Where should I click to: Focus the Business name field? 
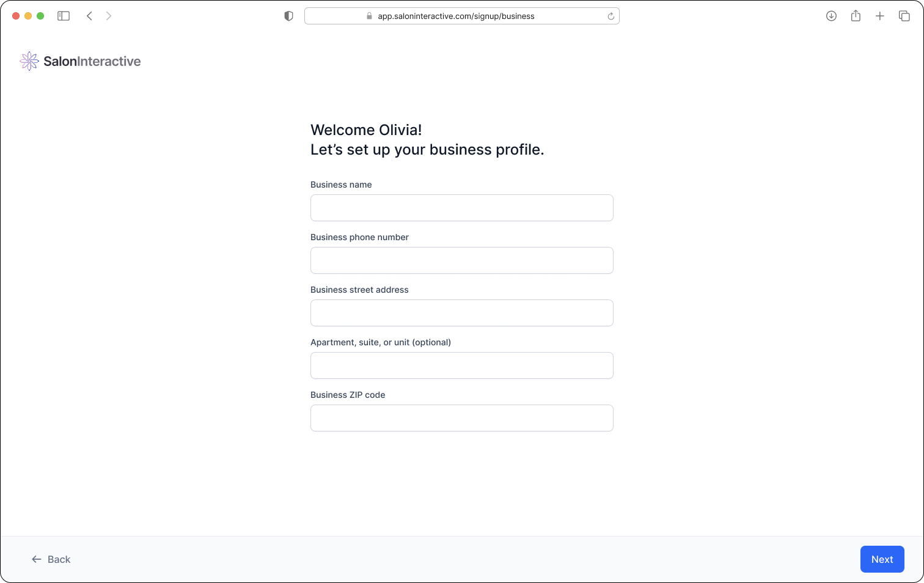[x=462, y=208]
